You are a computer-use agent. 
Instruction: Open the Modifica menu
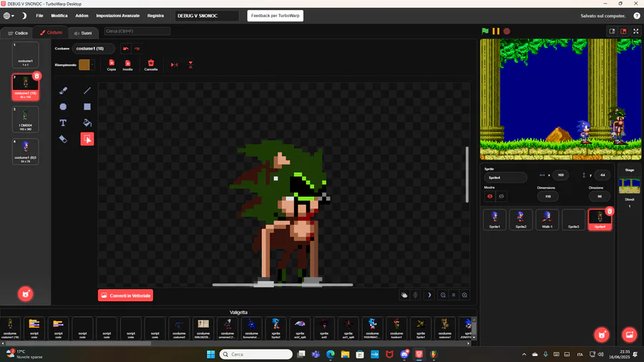[x=59, y=16]
